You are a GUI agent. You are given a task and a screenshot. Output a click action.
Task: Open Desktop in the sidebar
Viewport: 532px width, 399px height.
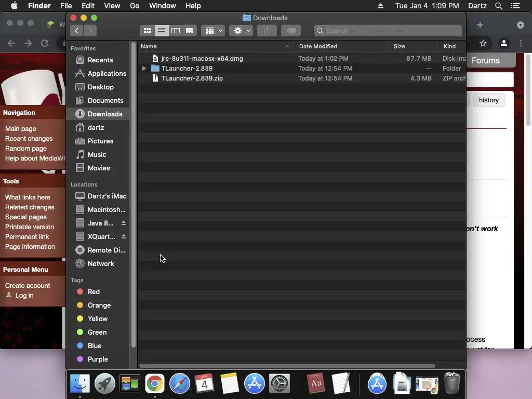(98, 87)
